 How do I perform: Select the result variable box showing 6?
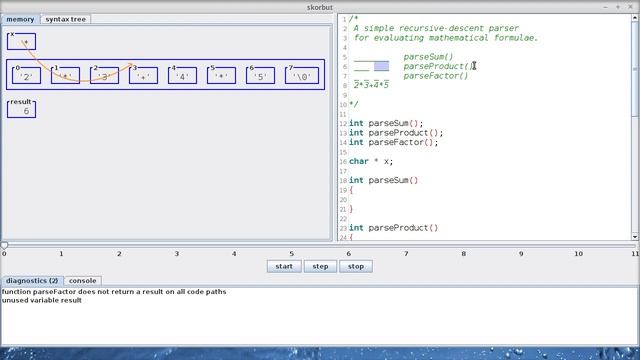(x=21, y=109)
